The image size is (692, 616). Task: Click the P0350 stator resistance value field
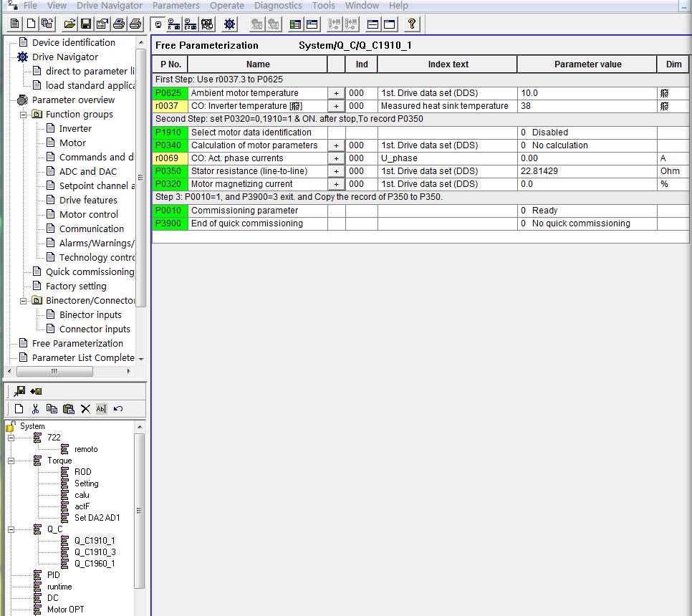pos(586,171)
